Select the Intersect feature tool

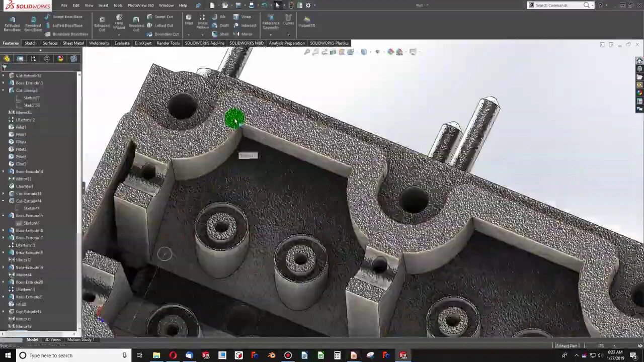coord(245,25)
